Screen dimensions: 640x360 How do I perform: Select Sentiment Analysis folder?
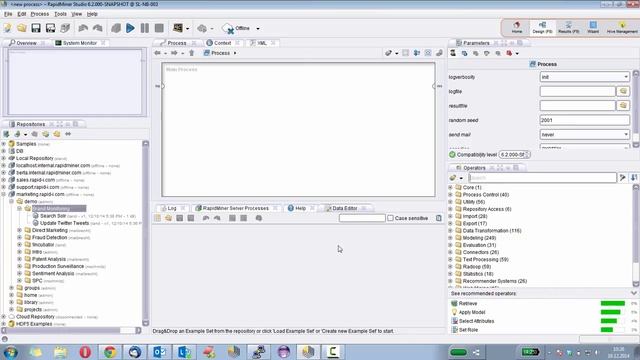point(53,273)
